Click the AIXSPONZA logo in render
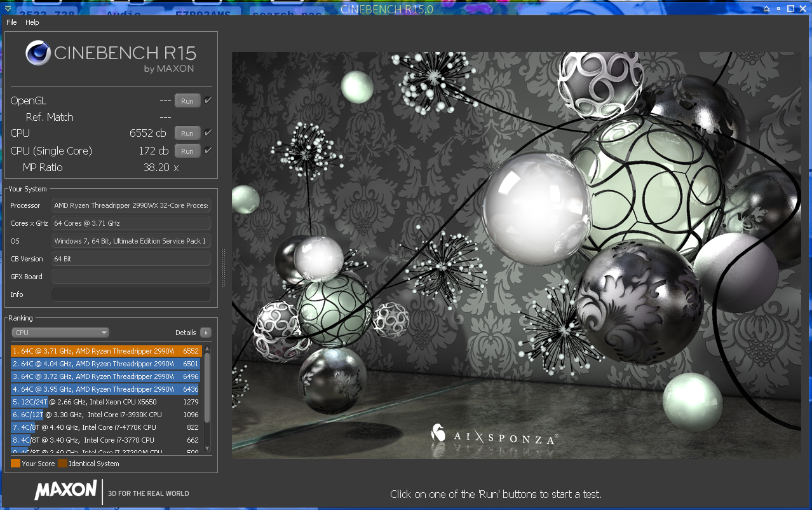This screenshot has width=812, height=510. [x=494, y=435]
